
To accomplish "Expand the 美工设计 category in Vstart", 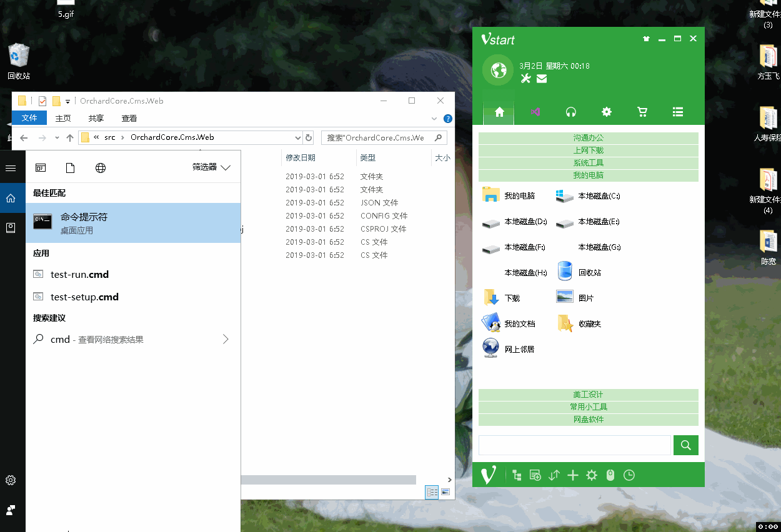I will click(x=588, y=395).
